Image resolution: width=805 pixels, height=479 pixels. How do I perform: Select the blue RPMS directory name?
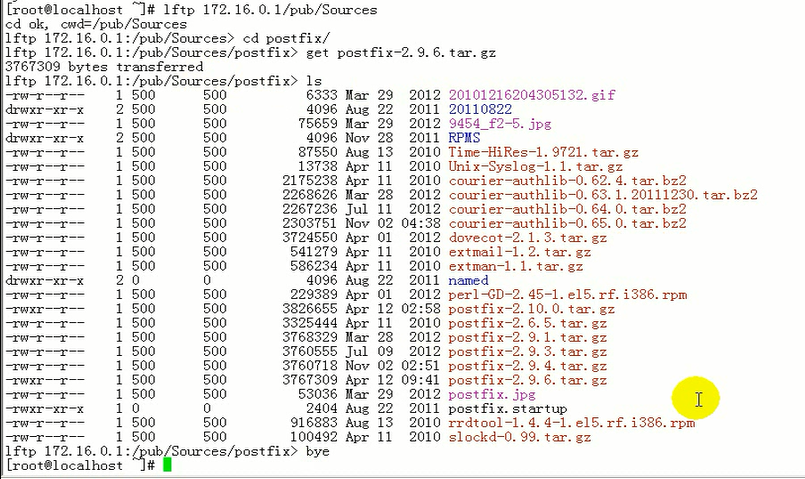pos(464,138)
